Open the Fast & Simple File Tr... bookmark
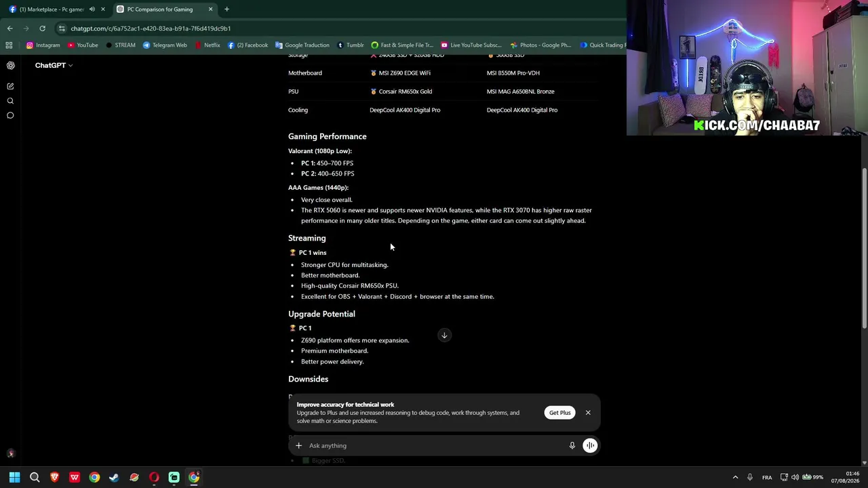 point(402,45)
